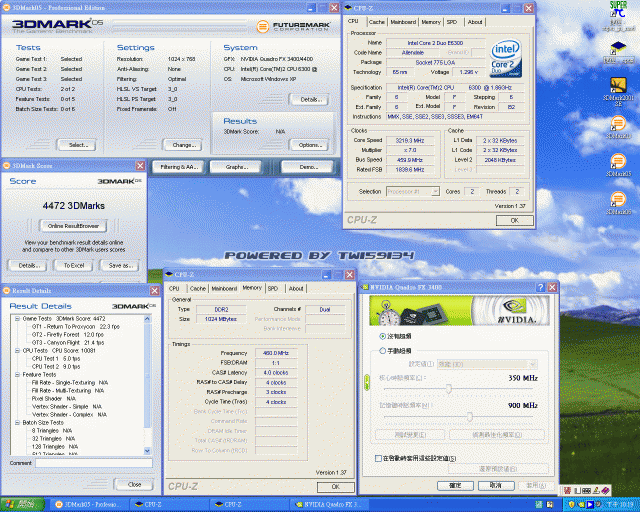Viewport: 640px width, 512px height.
Task: Click the 4472 3DMarks score text
Action: 73,206
